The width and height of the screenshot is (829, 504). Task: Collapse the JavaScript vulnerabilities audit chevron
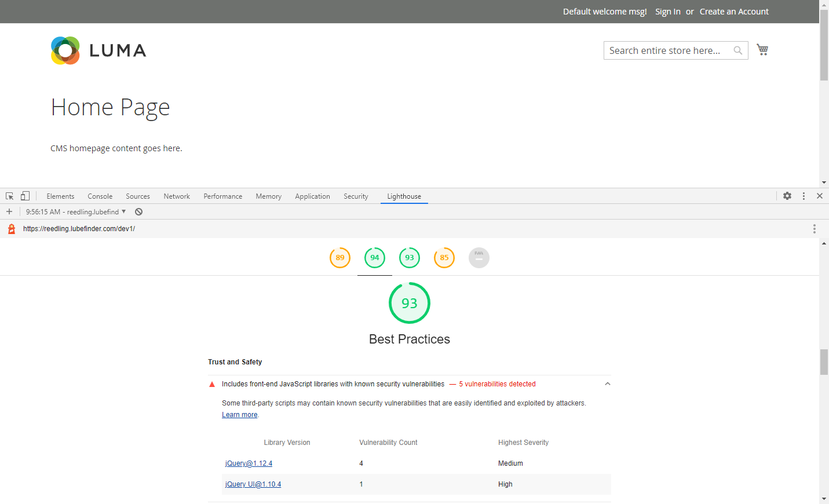click(x=607, y=384)
